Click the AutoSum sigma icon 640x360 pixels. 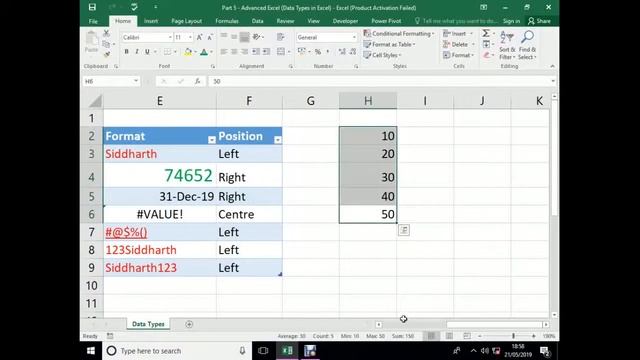(x=486, y=33)
